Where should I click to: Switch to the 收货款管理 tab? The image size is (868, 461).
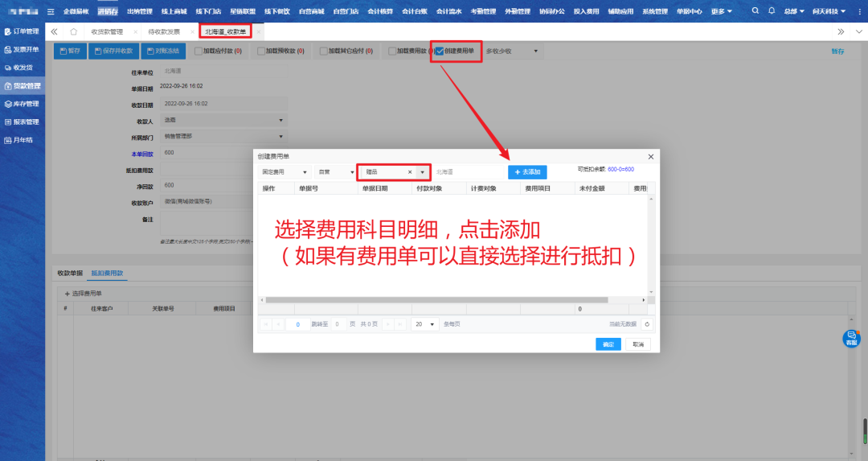click(x=107, y=32)
